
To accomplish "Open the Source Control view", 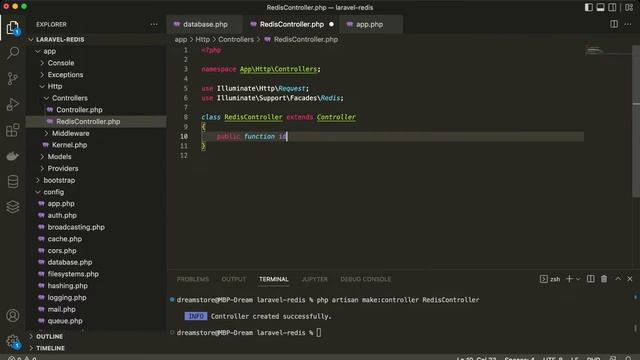I will click(13, 79).
